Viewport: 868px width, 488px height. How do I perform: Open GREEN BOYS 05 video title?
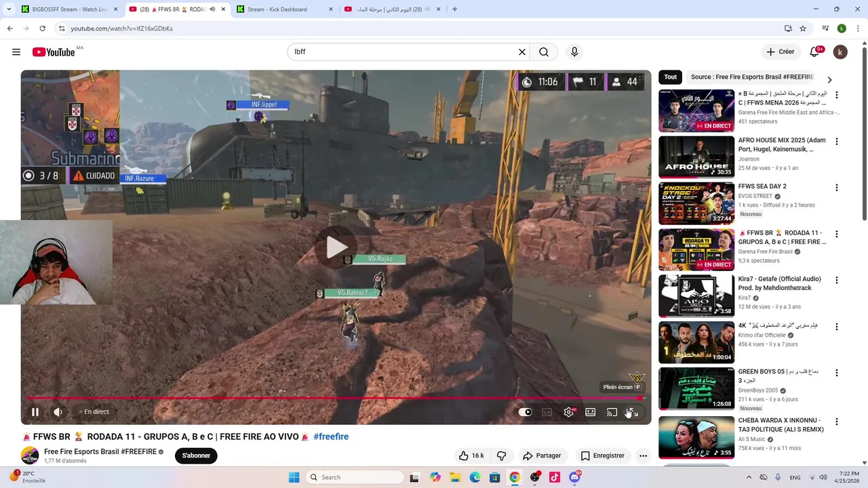pyautogui.click(x=778, y=376)
